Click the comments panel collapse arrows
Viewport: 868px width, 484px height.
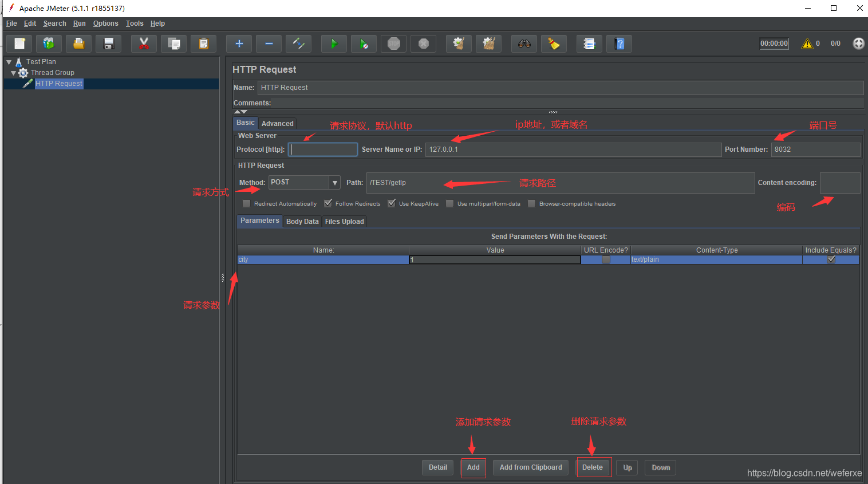coord(240,112)
